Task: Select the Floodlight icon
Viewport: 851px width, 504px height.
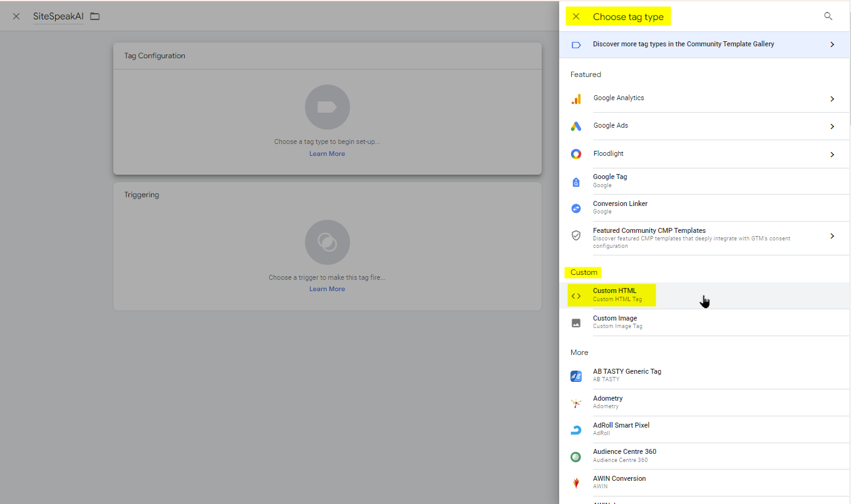Action: [x=576, y=154]
